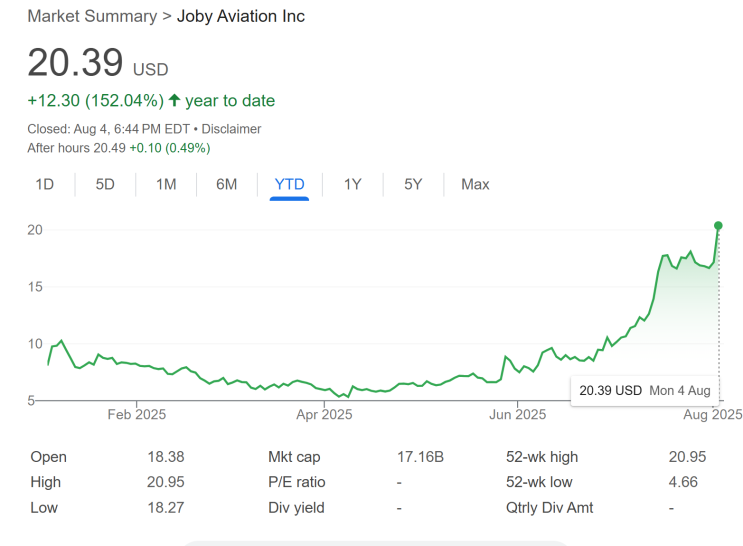The height and width of the screenshot is (546, 743).
Task: Click the green up arrow icon
Action: pyautogui.click(x=174, y=100)
